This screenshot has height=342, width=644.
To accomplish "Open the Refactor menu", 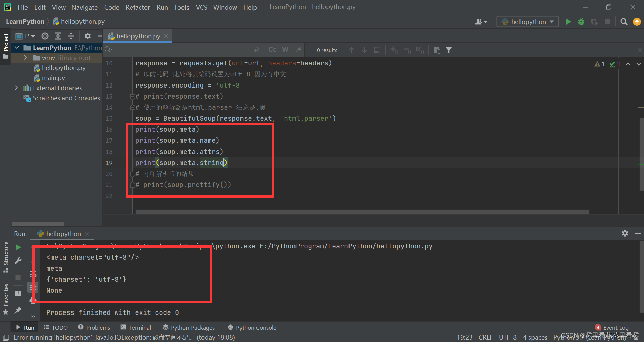I will 138,7.
